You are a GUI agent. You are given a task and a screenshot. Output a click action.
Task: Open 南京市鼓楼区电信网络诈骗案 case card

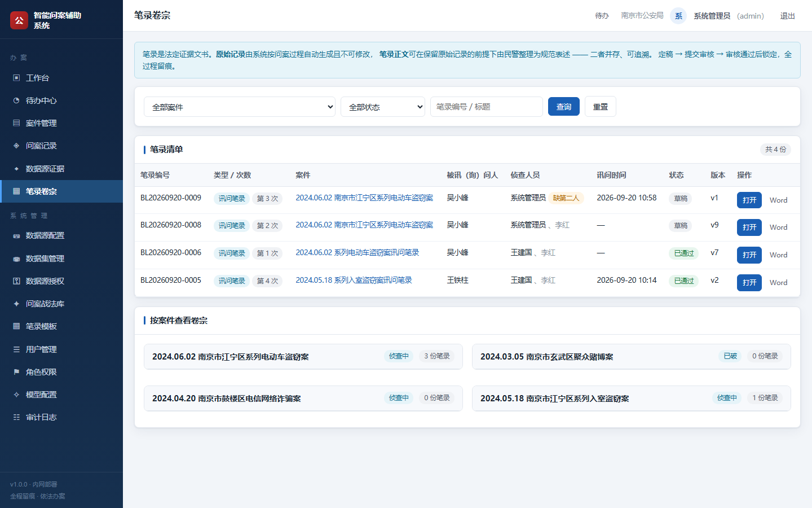tap(303, 398)
